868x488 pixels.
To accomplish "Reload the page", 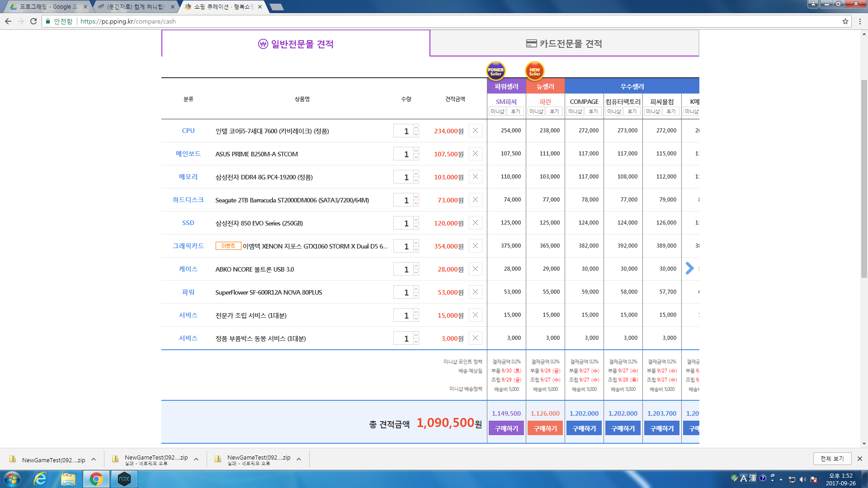I will point(33,21).
